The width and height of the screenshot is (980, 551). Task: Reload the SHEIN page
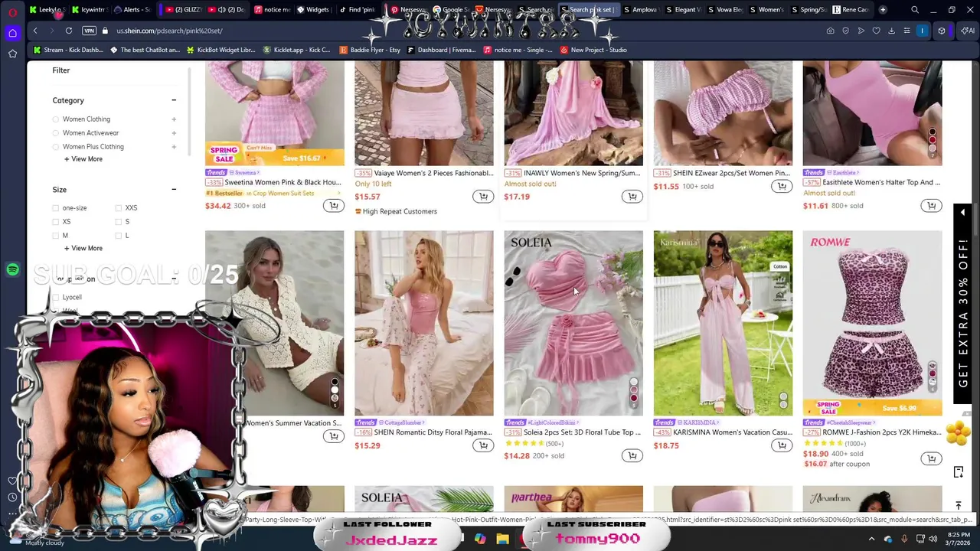tap(69, 31)
